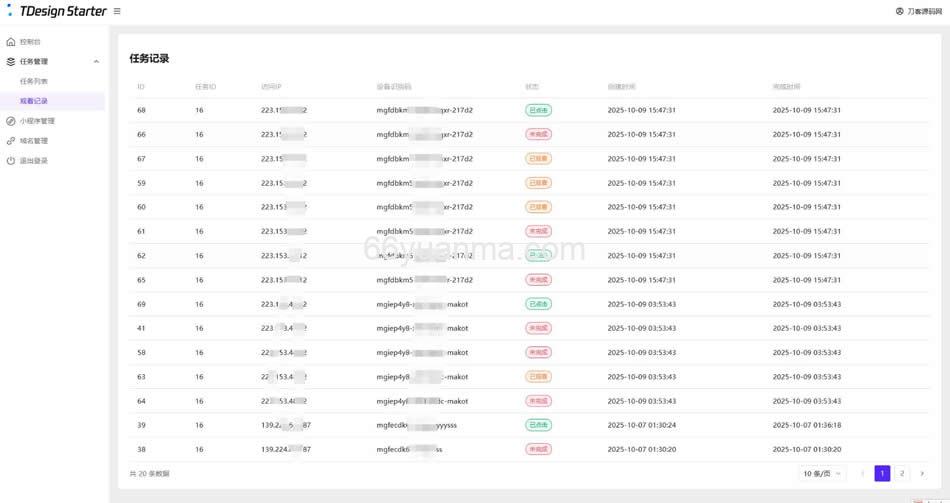Screen dimensions: 950x503
Task: Toggle the sidebar collapse hamburger icon
Action: coord(117,12)
